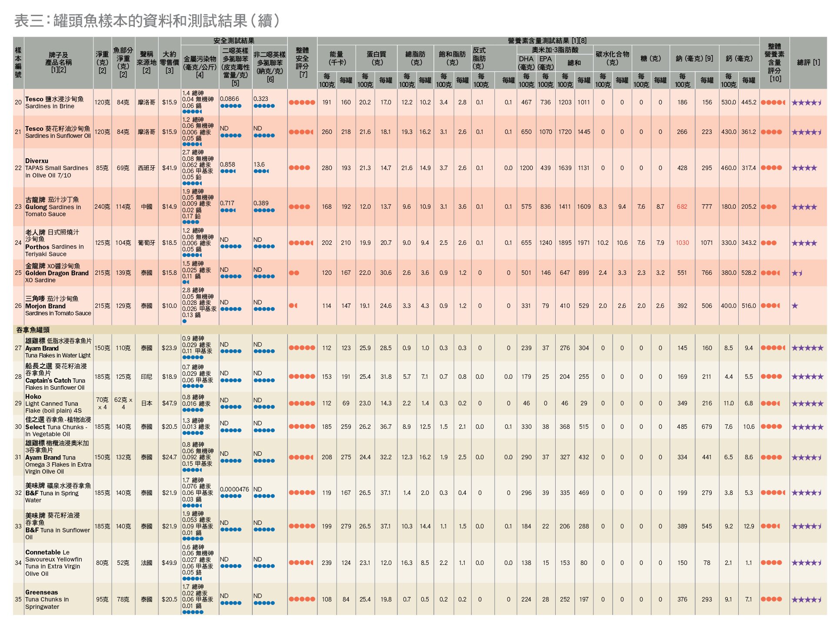This screenshot has width=840, height=628.
Task: Click the 金屬污染物 column header
Action: (200, 67)
